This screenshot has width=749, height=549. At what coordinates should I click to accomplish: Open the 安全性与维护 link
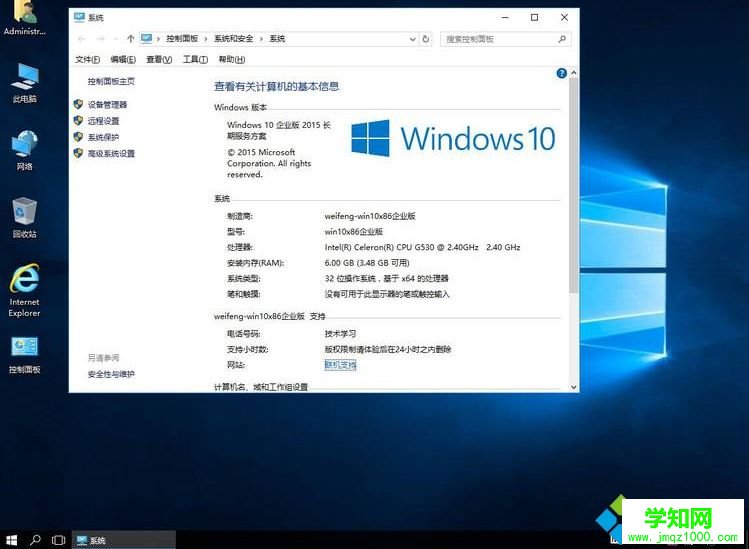(x=111, y=374)
